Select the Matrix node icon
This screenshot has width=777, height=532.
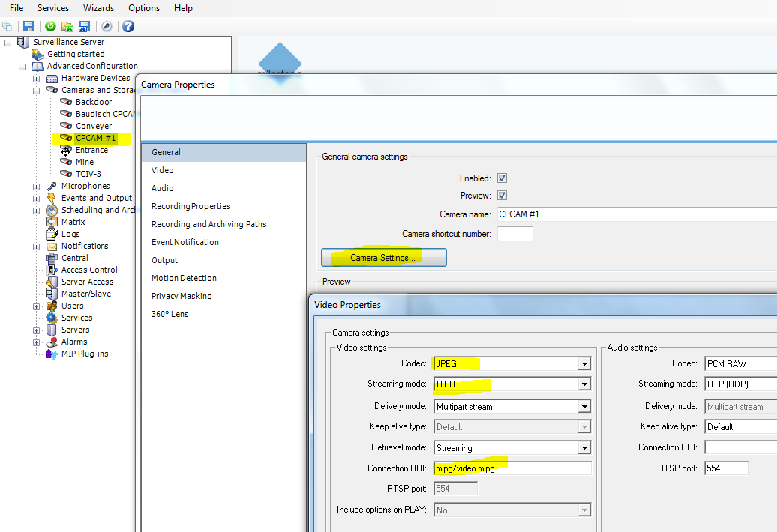52,222
